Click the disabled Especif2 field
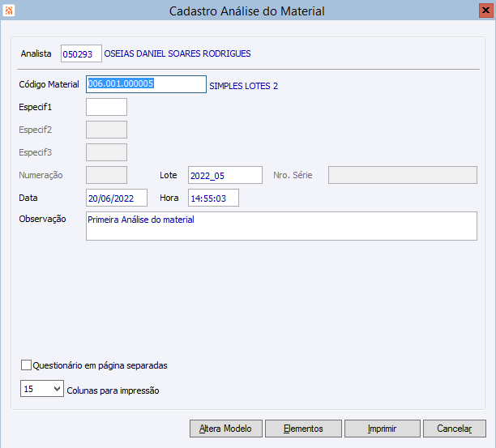This screenshot has width=496, height=448. click(106, 130)
